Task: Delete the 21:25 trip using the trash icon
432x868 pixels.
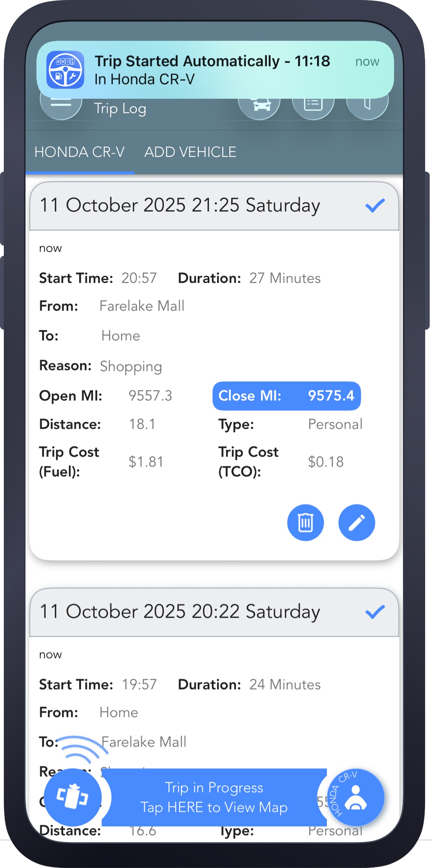Action: [x=305, y=523]
